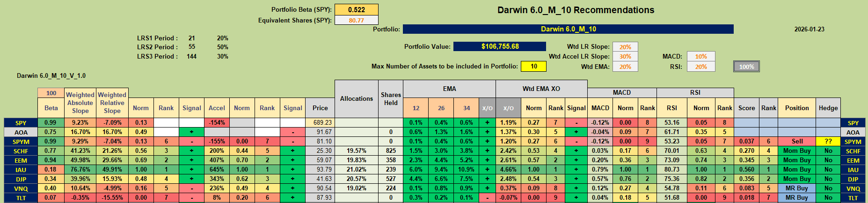
Task: Click the IAU MACD value 0.79%
Action: (600, 169)
